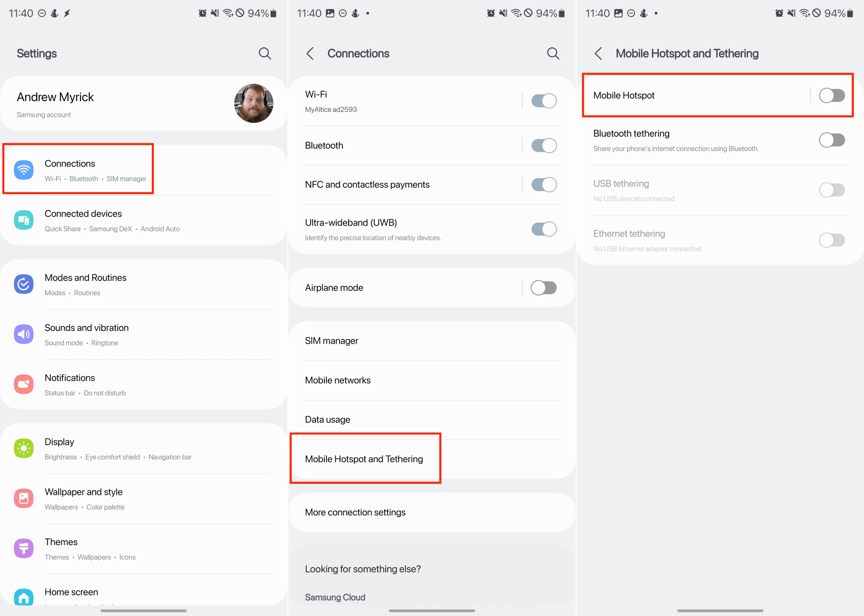This screenshot has width=864, height=616.
Task: Tap the Modes and Routines icon
Action: pyautogui.click(x=24, y=285)
